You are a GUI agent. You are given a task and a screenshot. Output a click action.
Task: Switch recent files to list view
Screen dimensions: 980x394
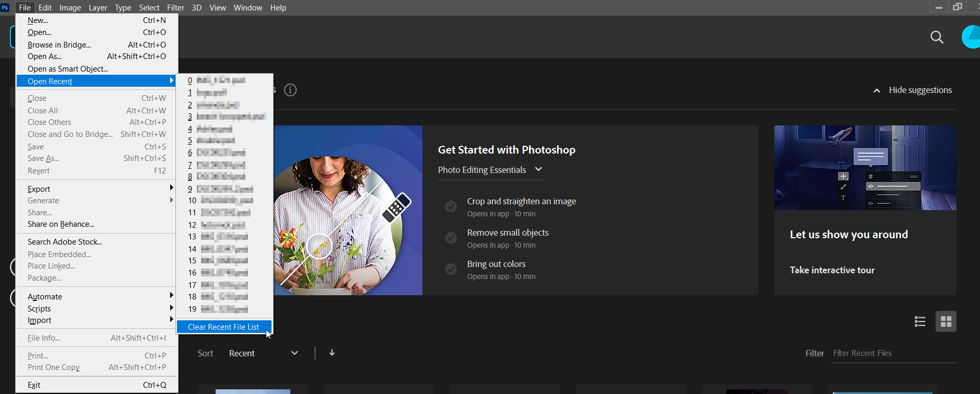point(920,321)
